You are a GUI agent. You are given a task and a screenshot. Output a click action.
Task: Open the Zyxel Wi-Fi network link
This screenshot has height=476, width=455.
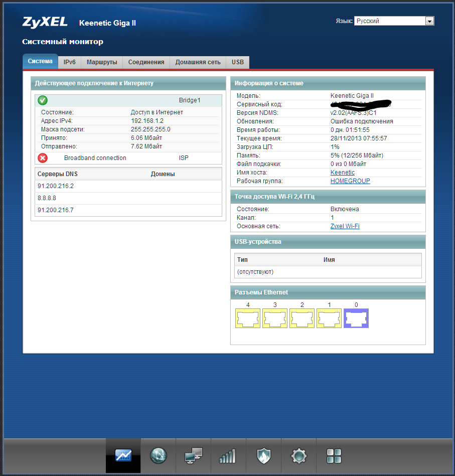point(345,226)
